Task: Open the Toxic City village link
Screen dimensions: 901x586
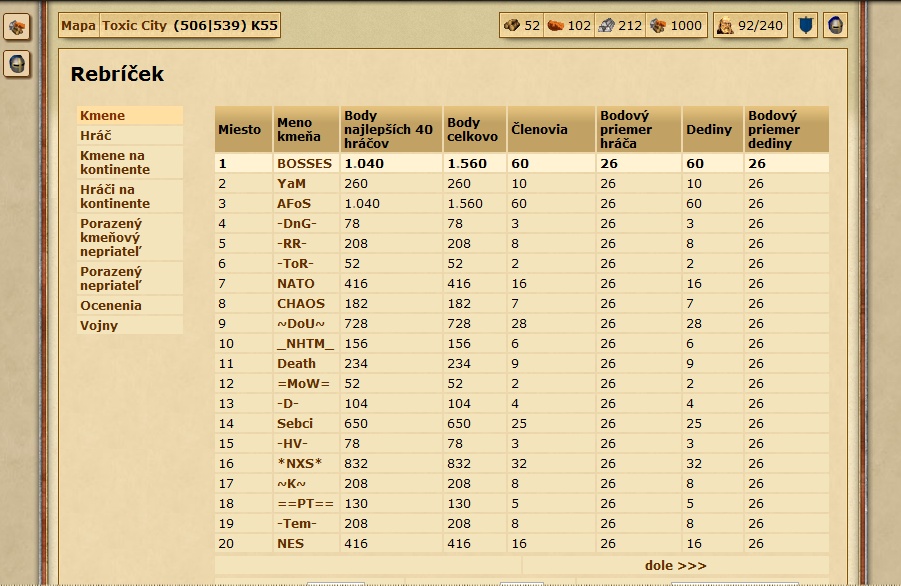Action: [134, 26]
